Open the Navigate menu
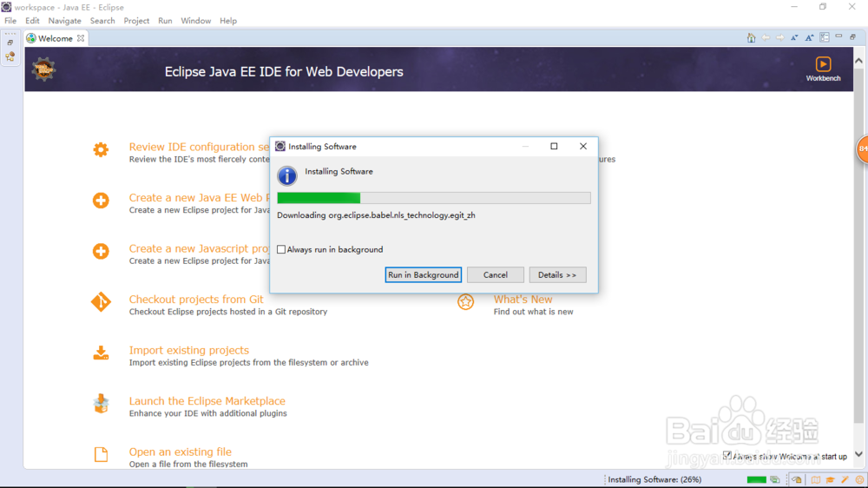Viewport: 868px width, 488px height. pyautogui.click(x=64, y=21)
